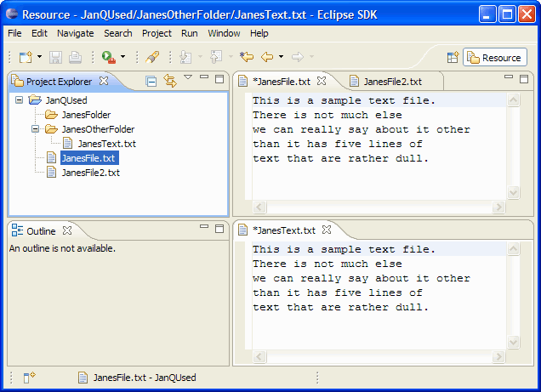Click the Fast View icon in status bar
541x392 pixels.
pos(30,378)
